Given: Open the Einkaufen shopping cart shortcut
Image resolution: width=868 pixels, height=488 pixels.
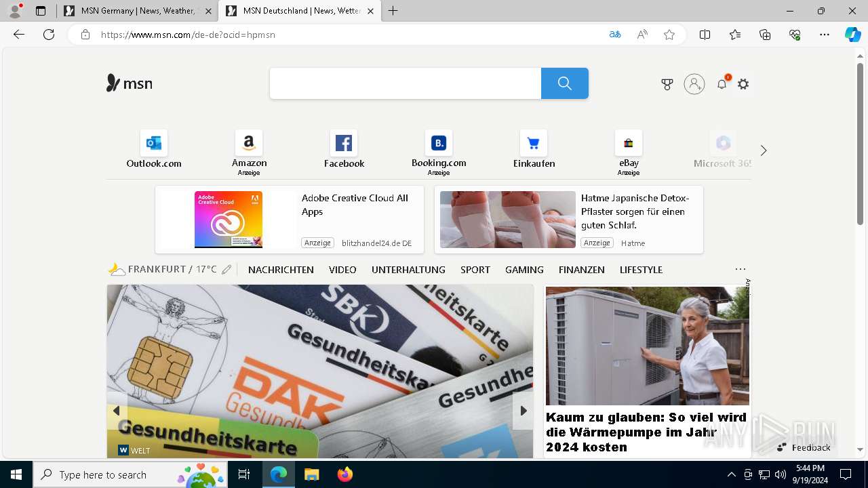Looking at the screenshot, I should click(x=534, y=150).
